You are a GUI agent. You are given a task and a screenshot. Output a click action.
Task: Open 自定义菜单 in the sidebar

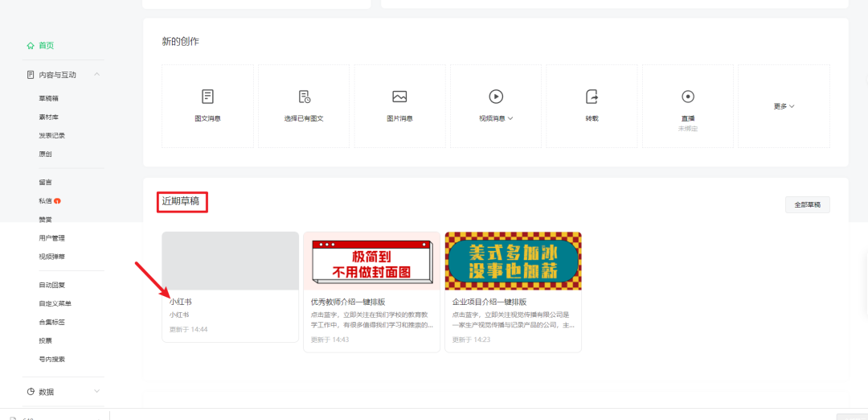(x=55, y=303)
